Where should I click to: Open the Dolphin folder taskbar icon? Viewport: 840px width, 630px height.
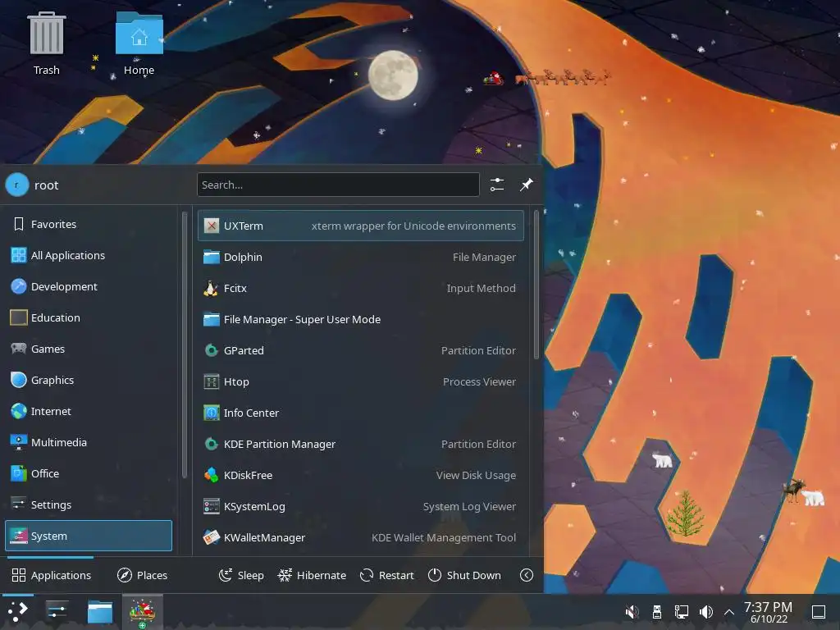pyautogui.click(x=100, y=612)
